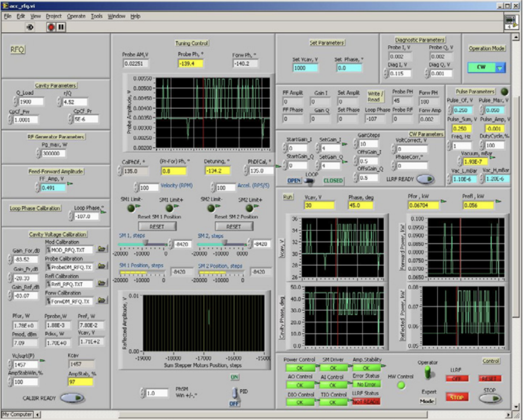Click r/Q stepper arrows

pyautogui.click(x=59, y=102)
